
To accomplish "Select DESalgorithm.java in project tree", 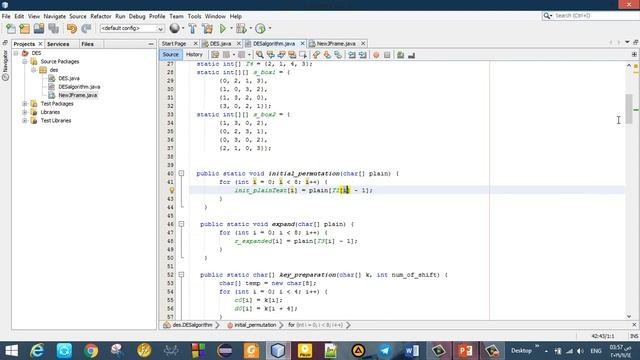I will [79, 87].
